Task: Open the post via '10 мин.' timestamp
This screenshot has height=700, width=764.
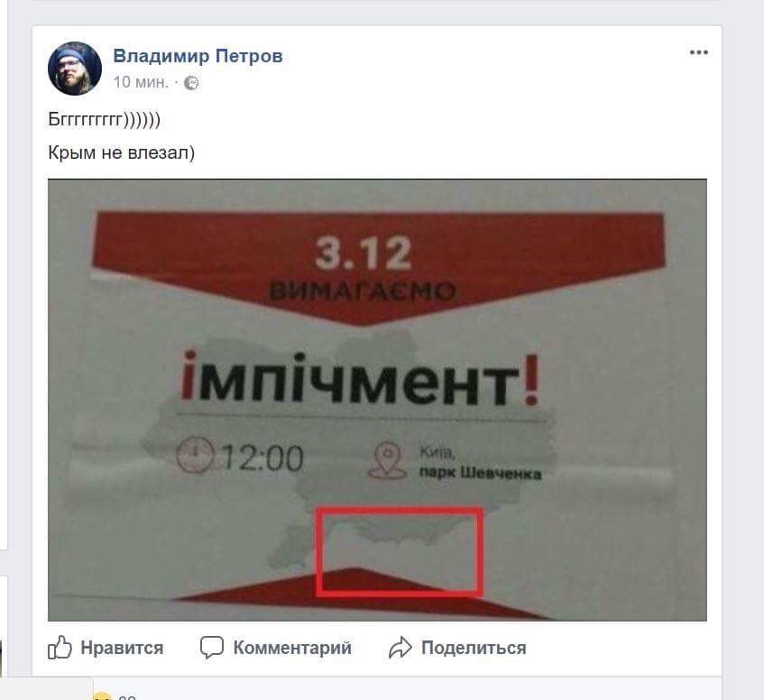Action: tap(141, 82)
